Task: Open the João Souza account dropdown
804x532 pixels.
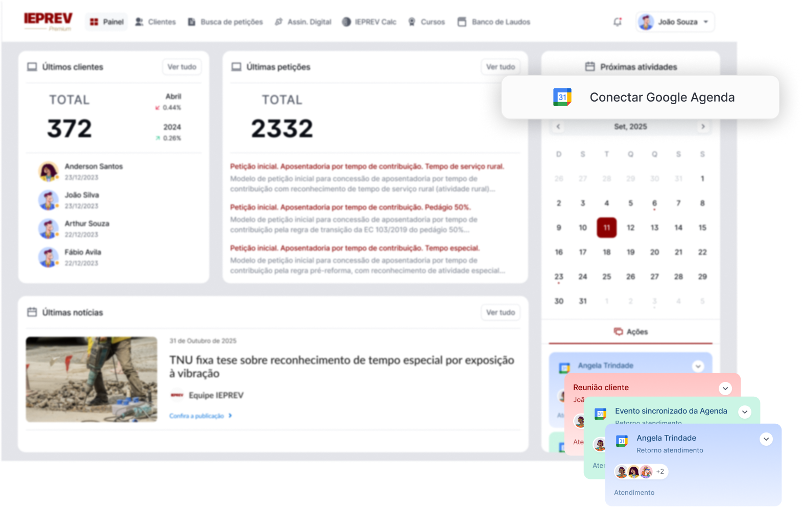Action: point(675,22)
